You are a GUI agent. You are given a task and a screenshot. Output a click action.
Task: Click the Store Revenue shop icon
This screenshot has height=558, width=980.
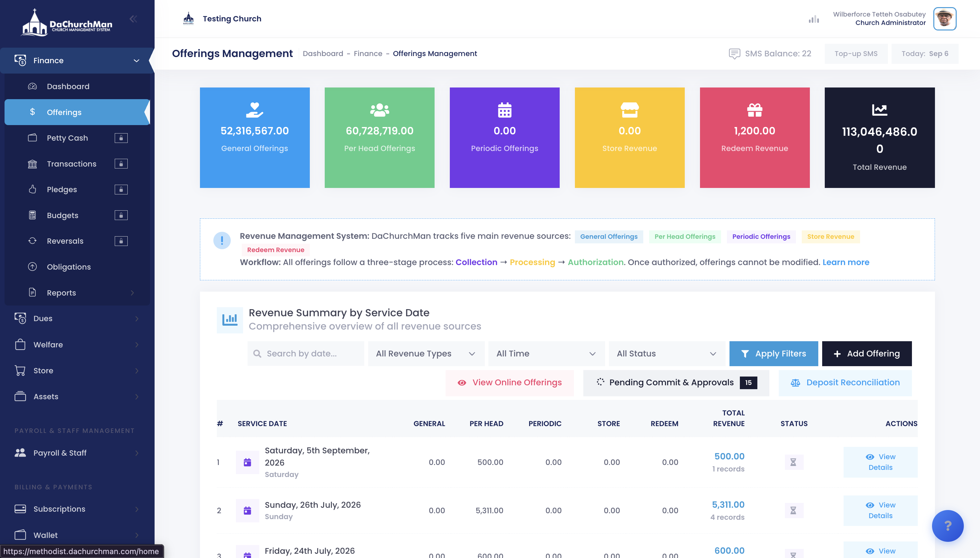pos(629,110)
